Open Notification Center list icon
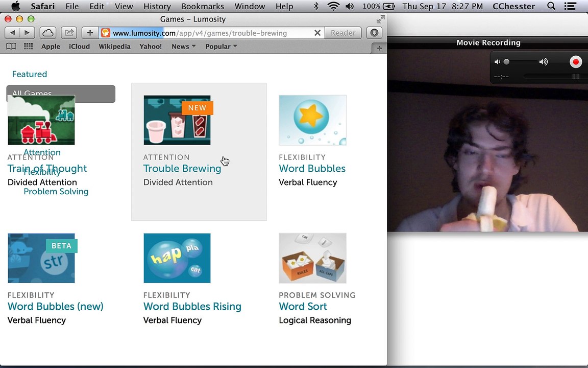The width and height of the screenshot is (588, 368). (570, 6)
